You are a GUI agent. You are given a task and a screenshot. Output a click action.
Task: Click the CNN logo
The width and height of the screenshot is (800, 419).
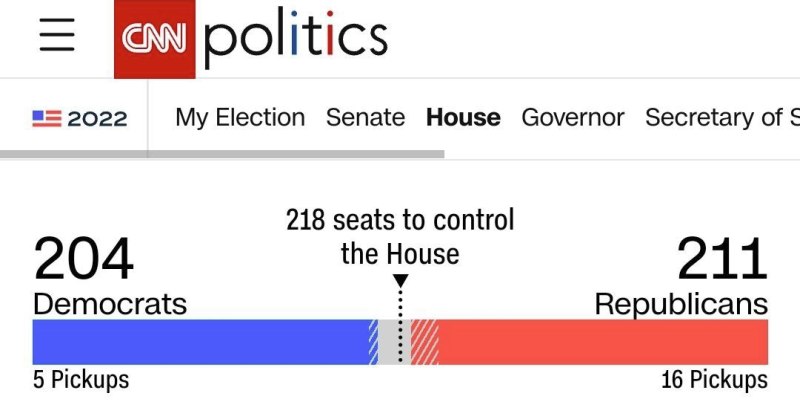point(155,39)
